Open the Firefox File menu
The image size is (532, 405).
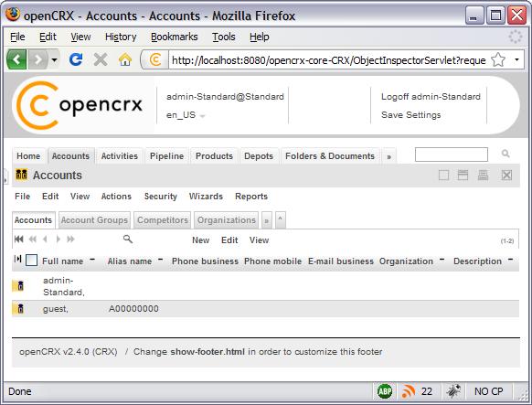pos(17,37)
